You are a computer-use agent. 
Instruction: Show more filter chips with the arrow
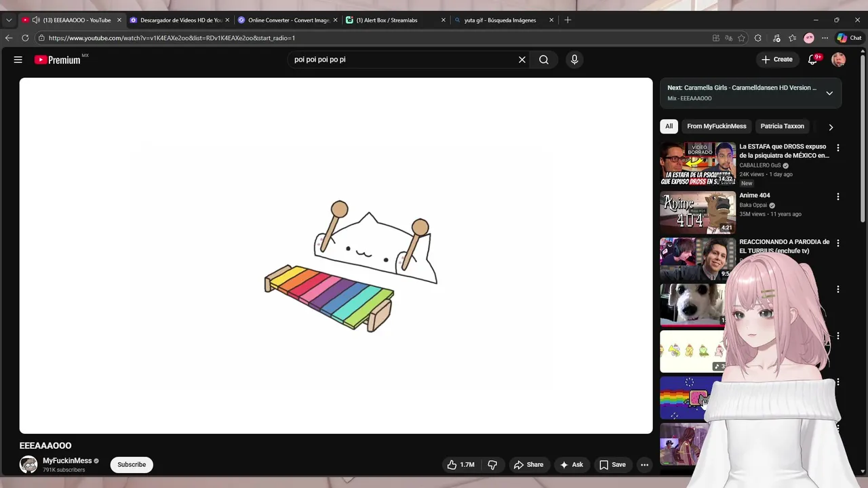click(831, 127)
